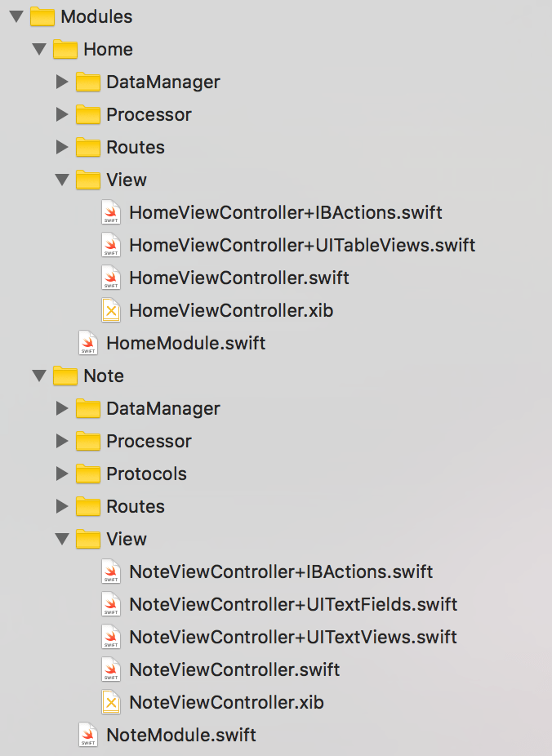Select the Home Routes folder label
The height and width of the screenshot is (756, 552).
click(x=135, y=147)
